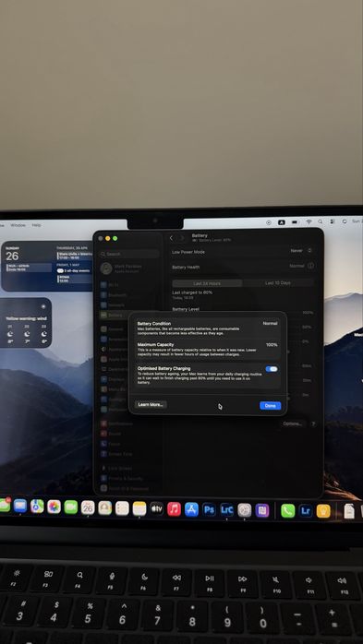The width and height of the screenshot is (363, 644).
Task: Open Music from the Dock
Action: 174,509
